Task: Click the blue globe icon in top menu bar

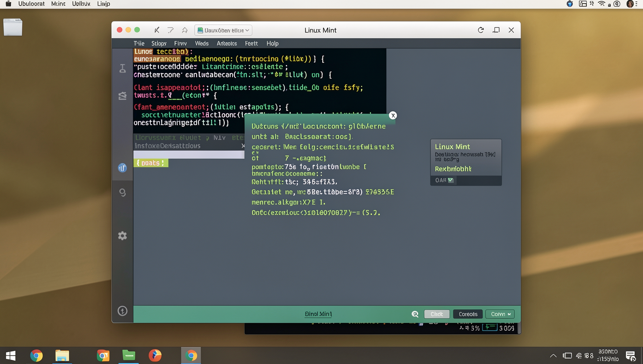Action: pyautogui.click(x=570, y=4)
